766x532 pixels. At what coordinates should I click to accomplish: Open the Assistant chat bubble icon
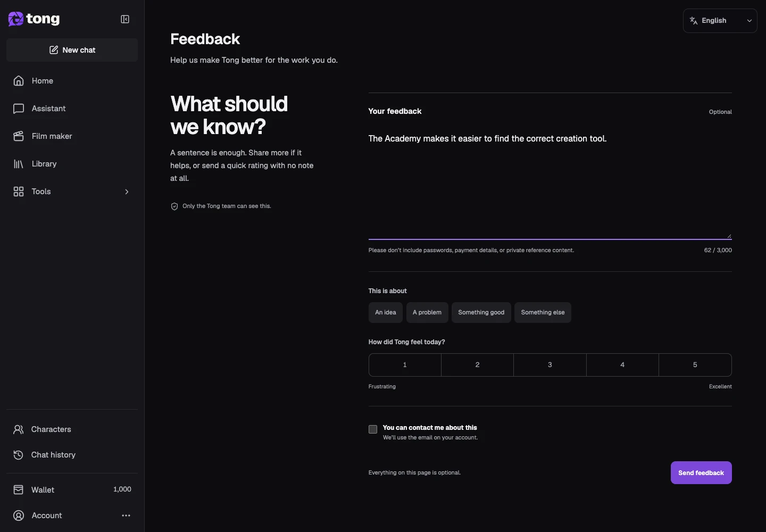[19, 109]
